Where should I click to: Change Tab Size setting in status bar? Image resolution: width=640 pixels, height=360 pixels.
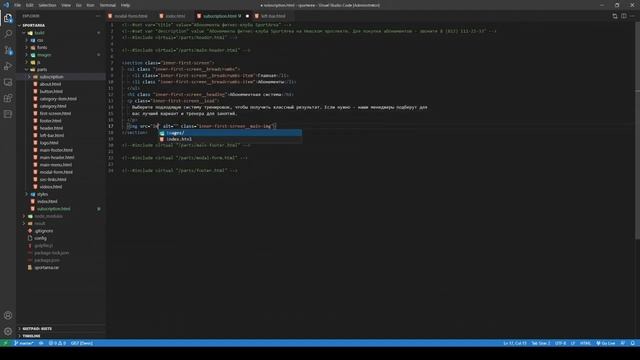[x=540, y=343]
